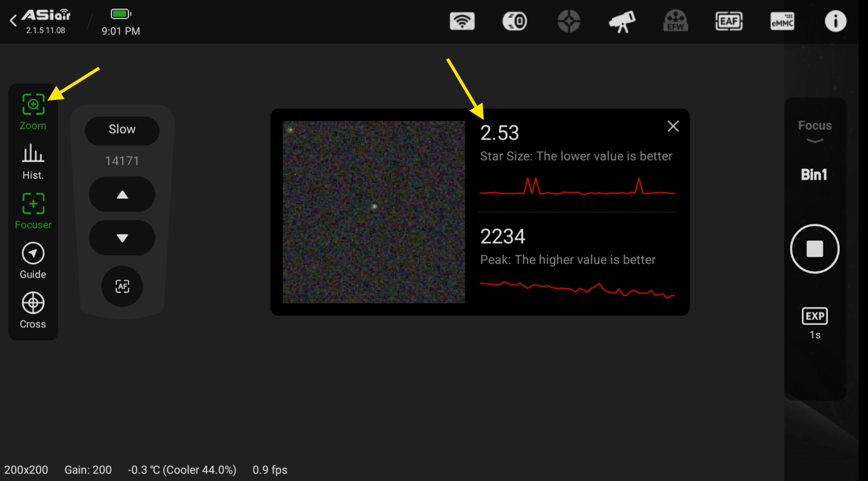Start autofocus with the AF button
Viewport: 868px width, 481px height.
(x=122, y=286)
